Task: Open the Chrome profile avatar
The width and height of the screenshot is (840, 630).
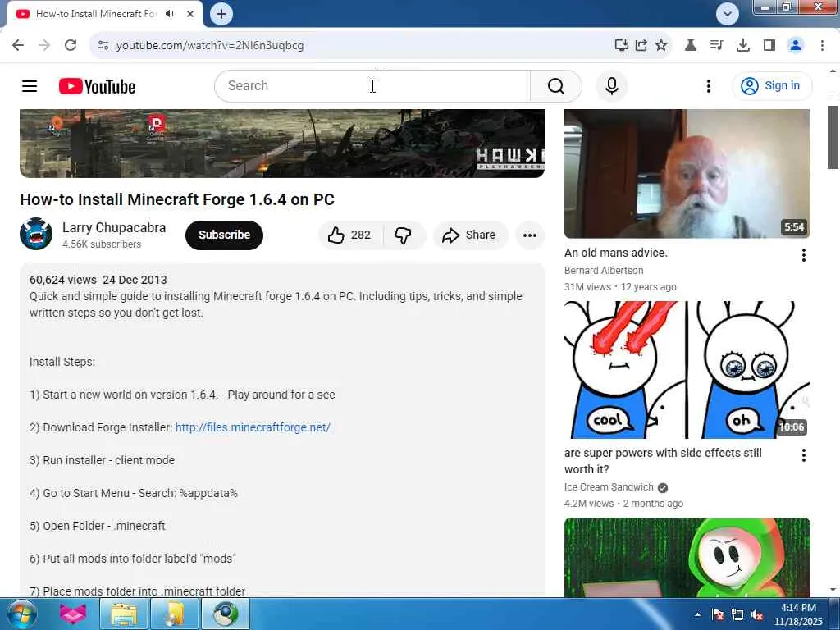Action: pos(796,46)
